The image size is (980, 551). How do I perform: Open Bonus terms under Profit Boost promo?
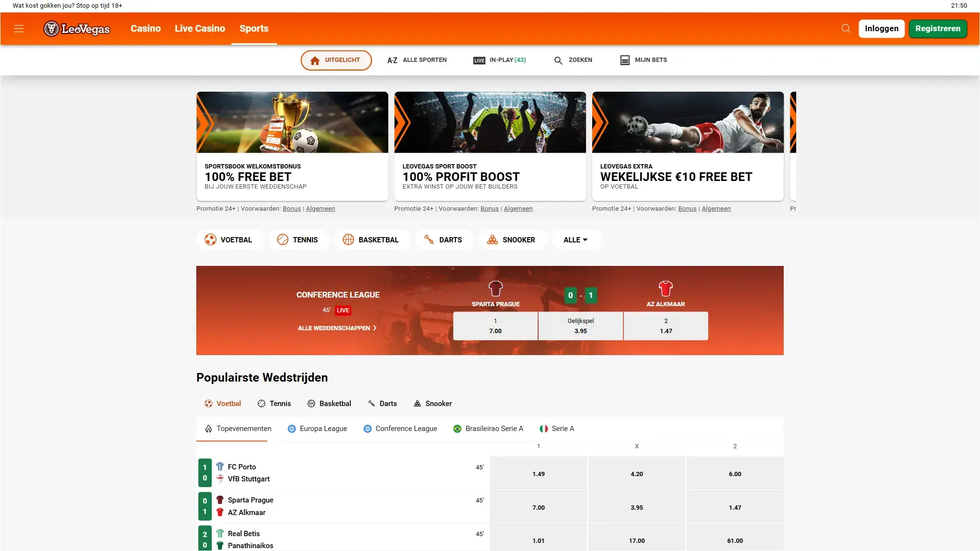490,209
